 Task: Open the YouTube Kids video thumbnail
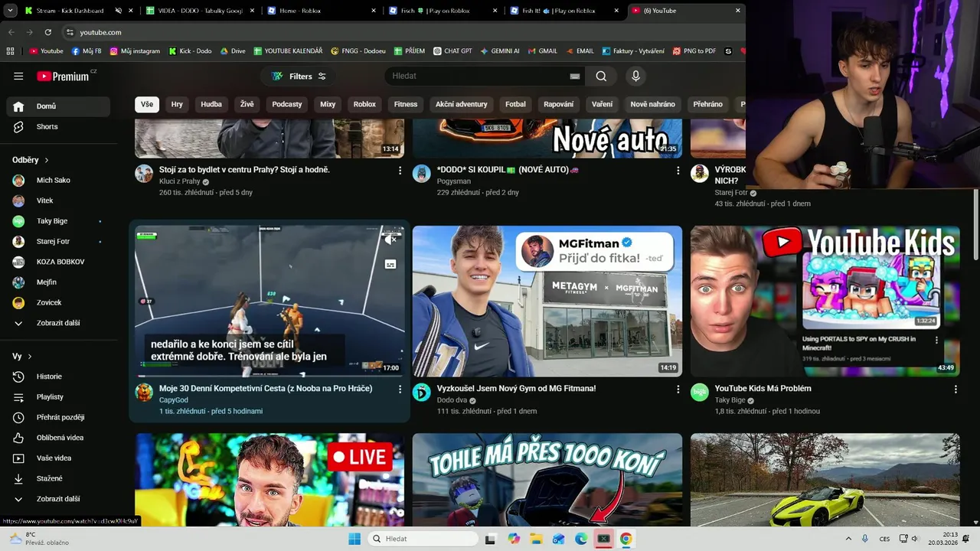[825, 302]
